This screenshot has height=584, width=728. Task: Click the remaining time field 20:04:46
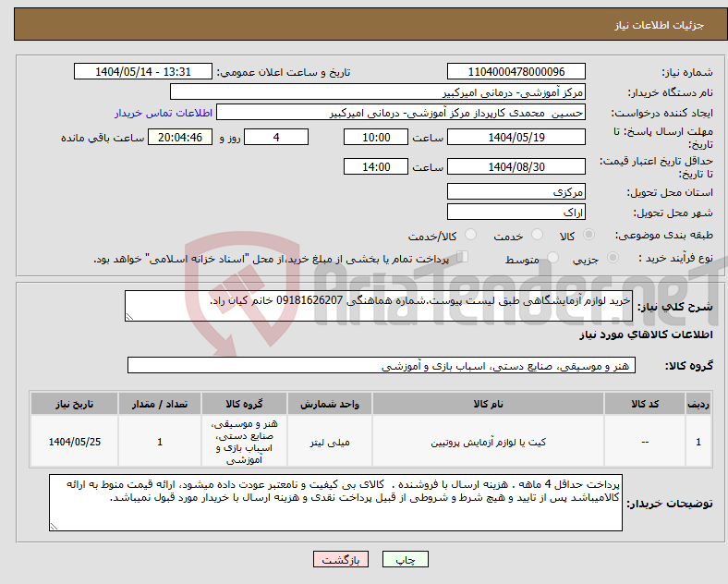tap(180, 137)
